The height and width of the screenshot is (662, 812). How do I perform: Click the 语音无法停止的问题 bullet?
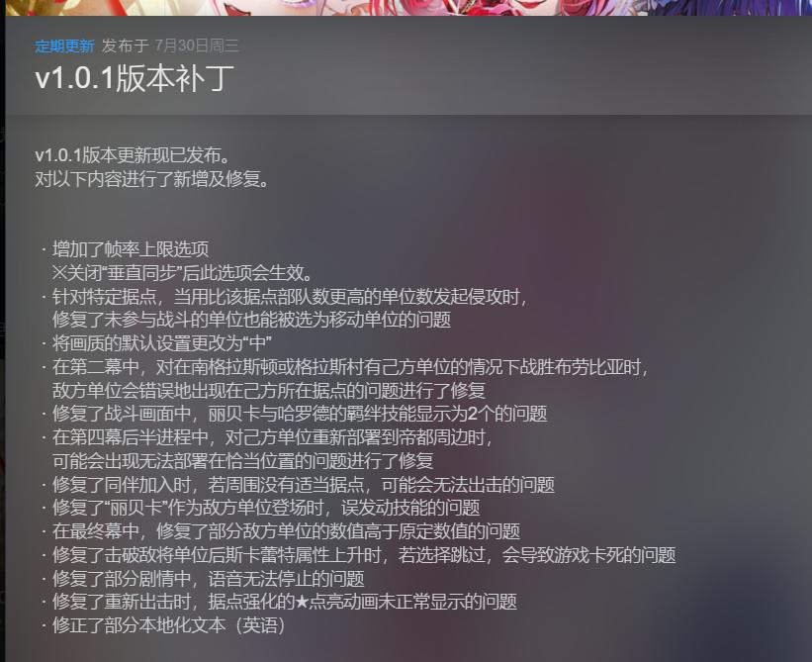208,578
